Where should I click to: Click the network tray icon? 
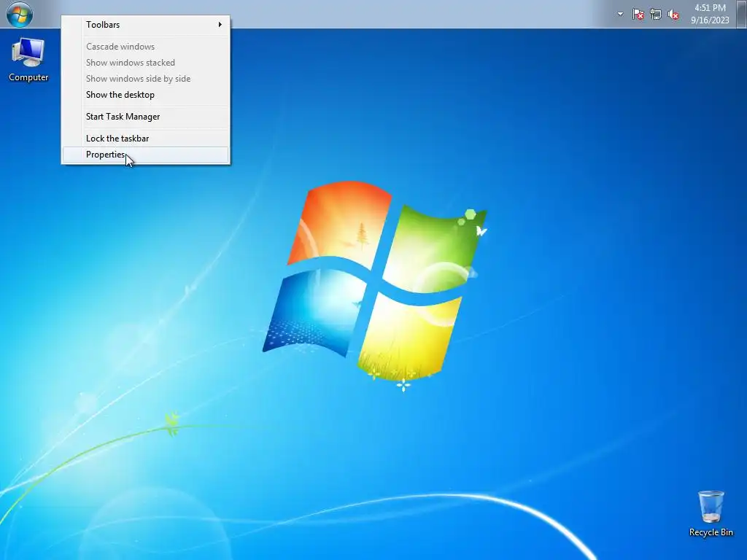pos(656,15)
